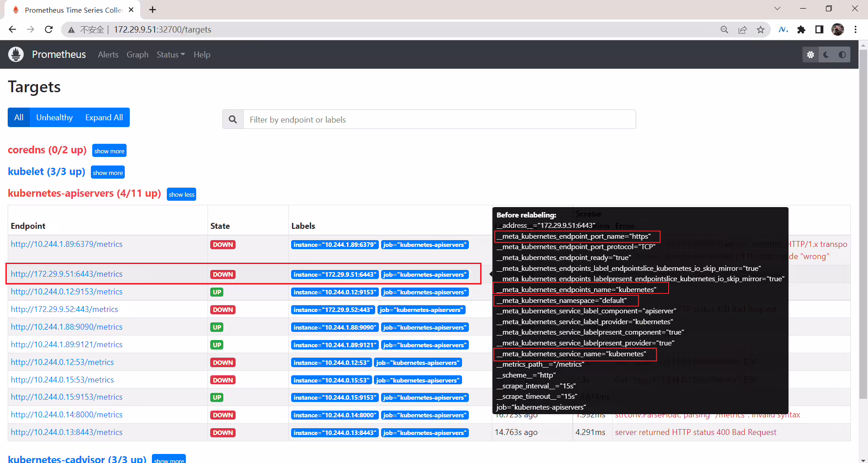This screenshot has width=868, height=463.
Task: Open a new browser tab
Action: (152, 9)
